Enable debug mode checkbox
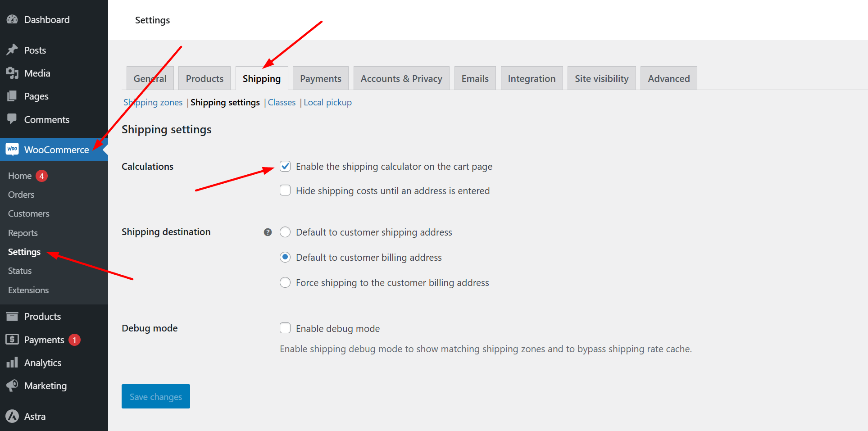868x431 pixels. [x=285, y=328]
